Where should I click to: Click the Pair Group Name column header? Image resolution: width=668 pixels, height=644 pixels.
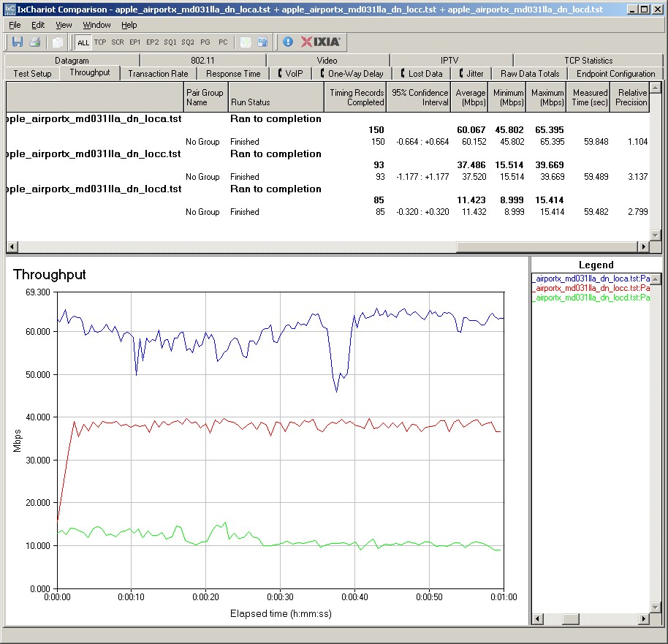(205, 97)
